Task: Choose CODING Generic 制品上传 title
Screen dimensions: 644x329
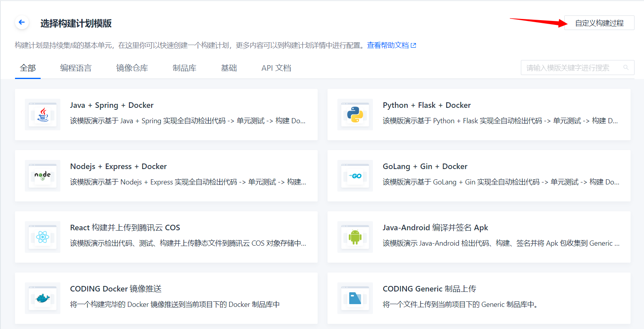Action: (x=429, y=289)
